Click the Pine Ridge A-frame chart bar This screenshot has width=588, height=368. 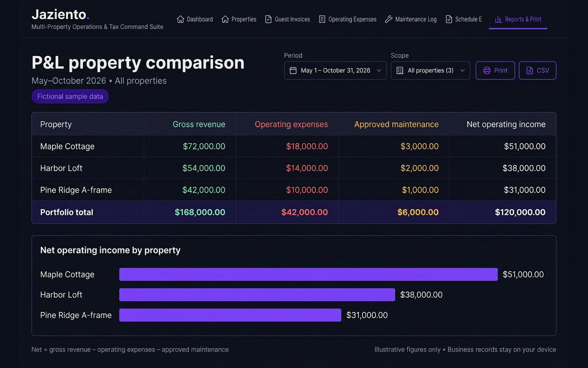(230, 315)
